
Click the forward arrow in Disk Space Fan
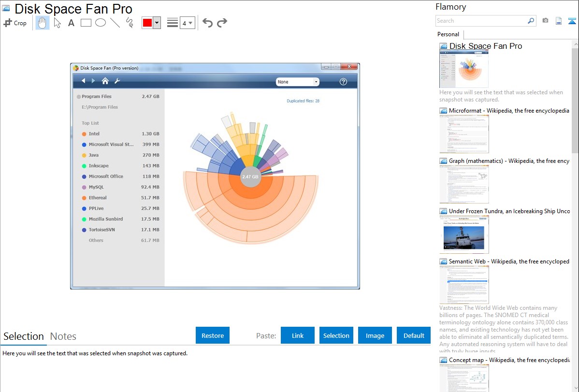(x=93, y=81)
